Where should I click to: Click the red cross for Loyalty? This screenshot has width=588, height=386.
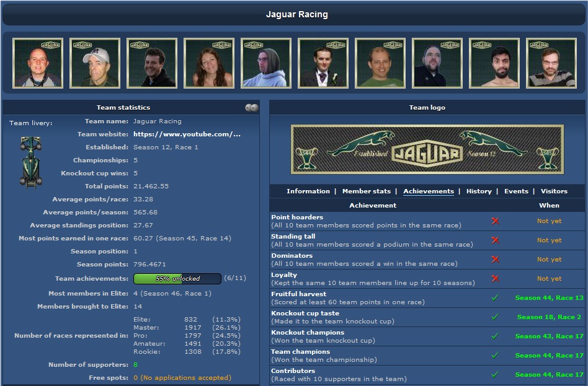[x=496, y=278]
